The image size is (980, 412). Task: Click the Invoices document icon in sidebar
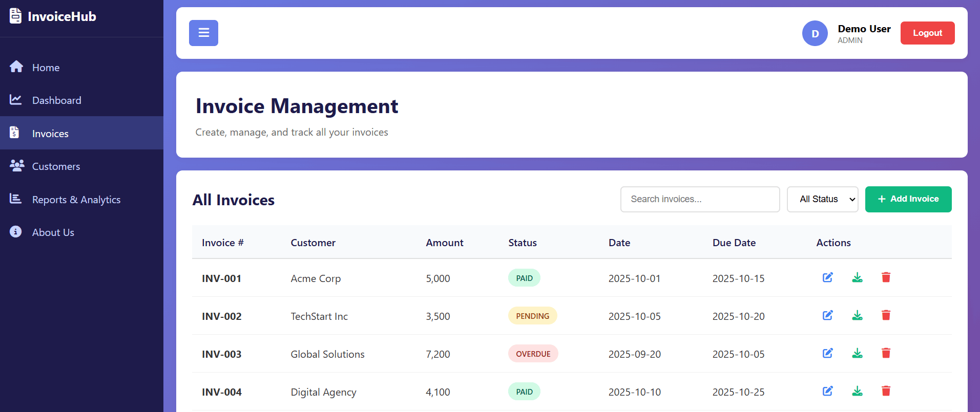(14, 133)
